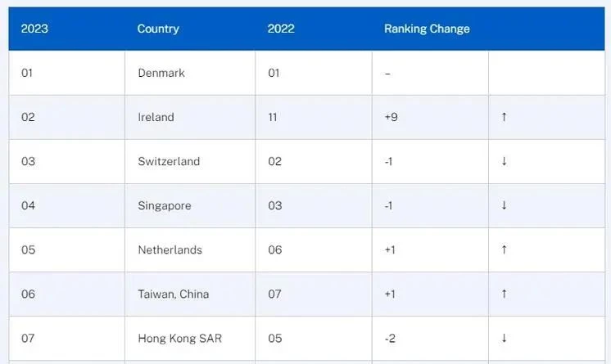Click the down arrow in Switzerland row
This screenshot has height=364, width=611.
[504, 161]
